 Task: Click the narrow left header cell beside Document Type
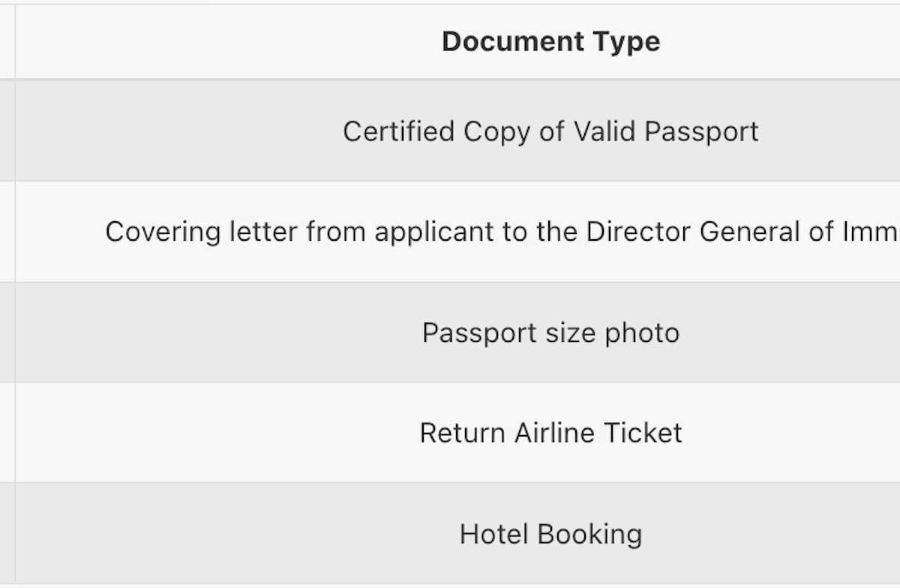coord(7,42)
